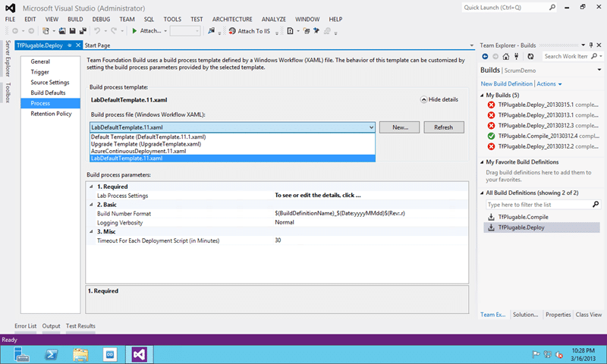607x364 pixels.
Task: Refresh the Team Explorer panel
Action: click(530, 56)
